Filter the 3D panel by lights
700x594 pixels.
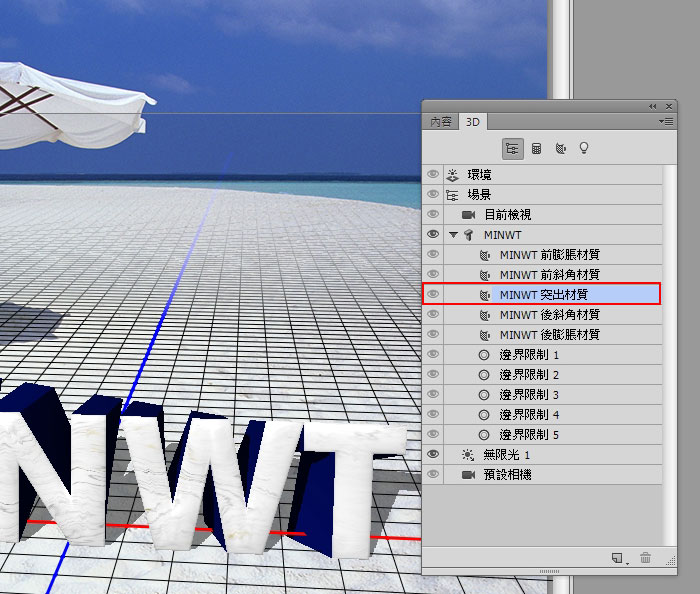coord(584,148)
